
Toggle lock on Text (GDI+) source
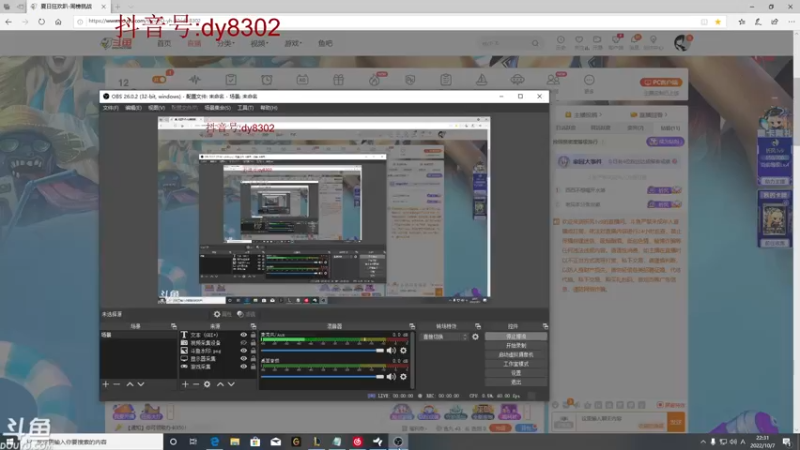click(x=253, y=335)
